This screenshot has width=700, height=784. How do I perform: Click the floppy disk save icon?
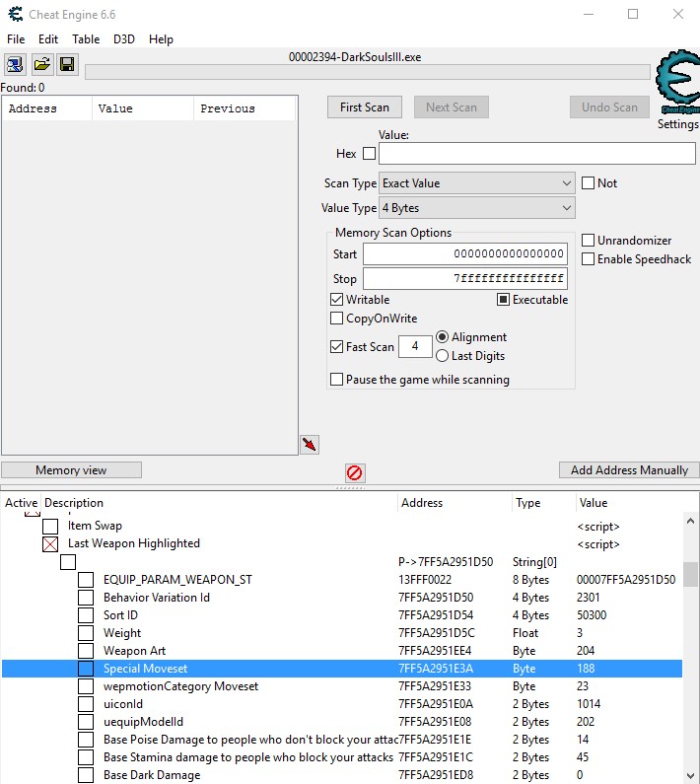click(67, 64)
